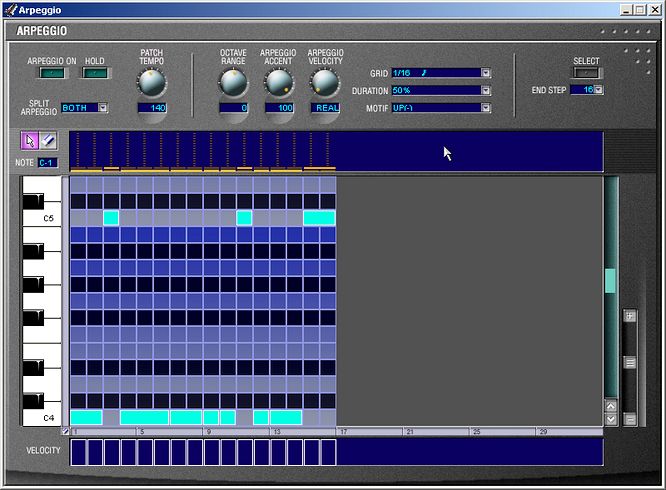Click the Octave Range knob
Screen dimensions: 666x490
point(233,82)
